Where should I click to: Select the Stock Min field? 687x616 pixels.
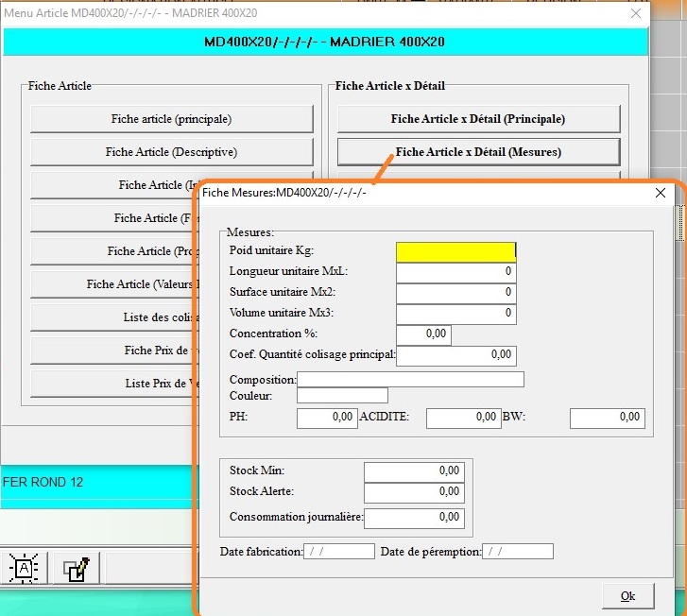[414, 471]
